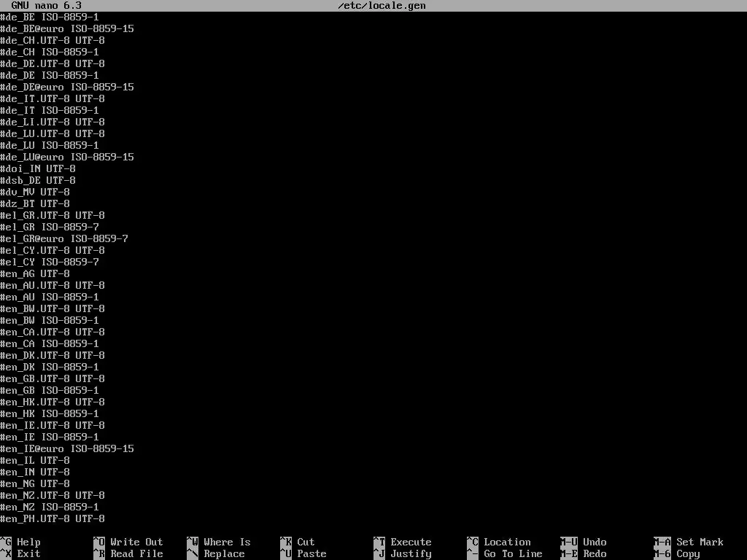Place cursor on line #dv_MV UTF-8
Viewport: 747px width, 560px height.
tap(35, 192)
